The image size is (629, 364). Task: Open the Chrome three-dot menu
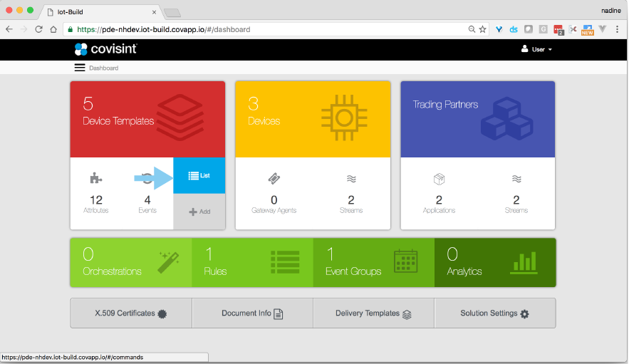(x=617, y=29)
